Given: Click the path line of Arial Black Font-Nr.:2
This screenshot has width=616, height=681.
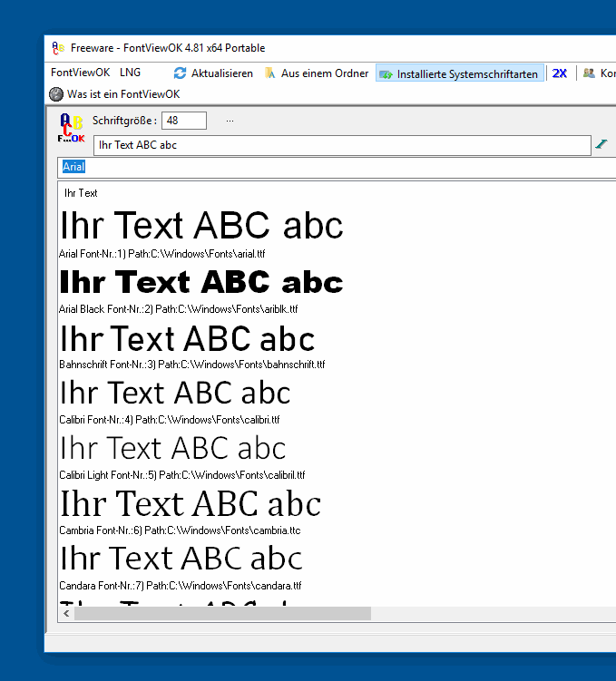Looking at the screenshot, I should (x=178, y=309).
